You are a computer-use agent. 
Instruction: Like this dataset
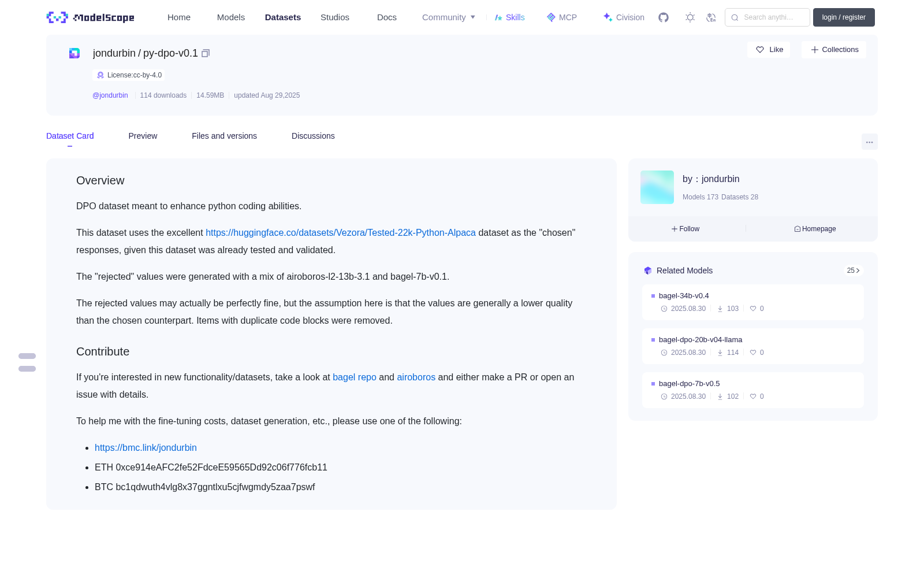pos(769,50)
